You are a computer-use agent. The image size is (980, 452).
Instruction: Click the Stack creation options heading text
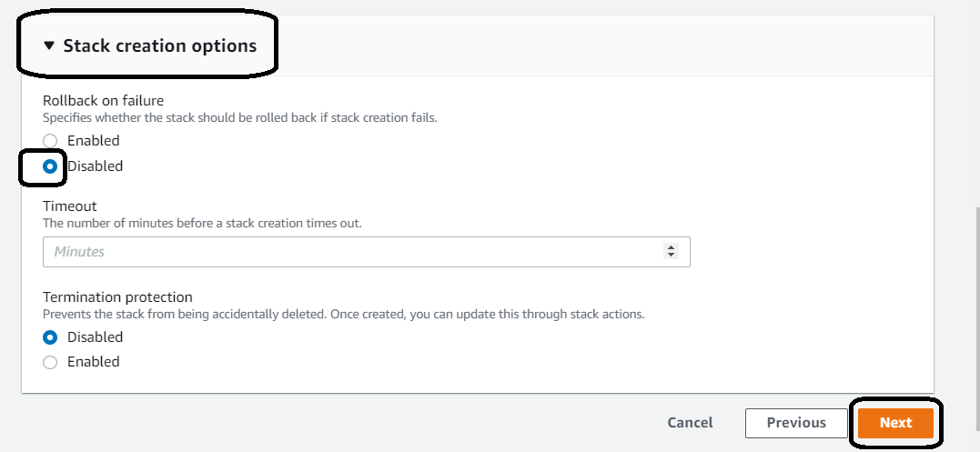point(160,45)
